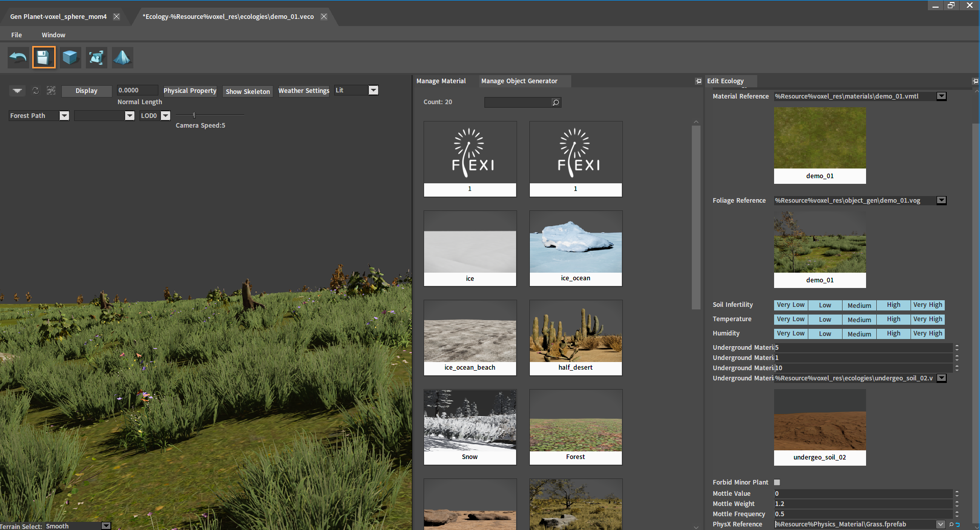Click the undergeo_soil_02 preview thumbnail
The height and width of the screenshot is (530, 980).
coord(820,427)
